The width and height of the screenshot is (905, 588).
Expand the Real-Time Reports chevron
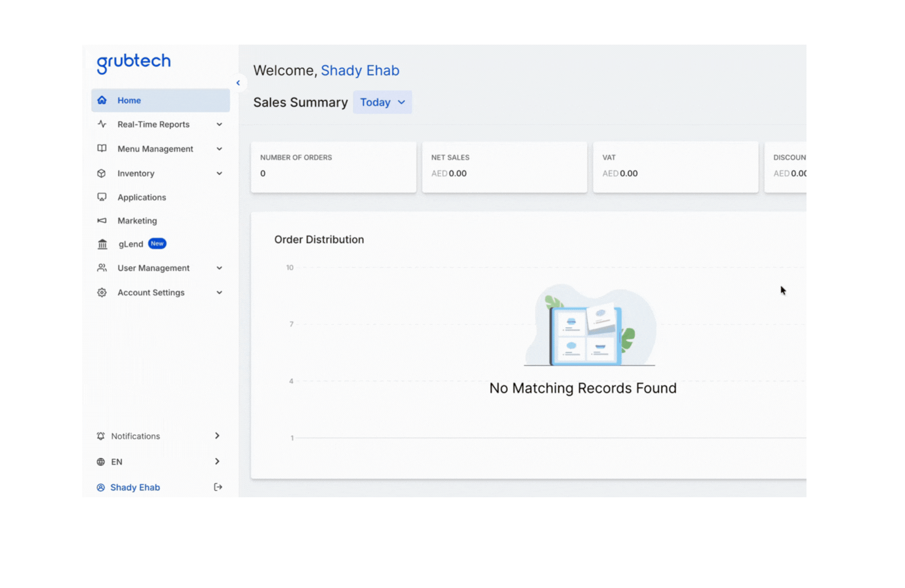[220, 125]
